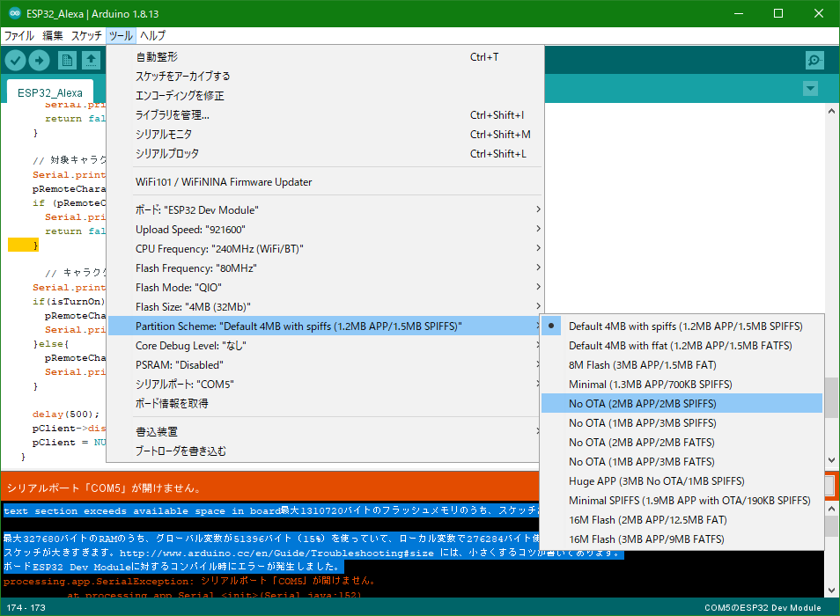The height and width of the screenshot is (616, 840).
Task: Click the code editor scrollbar down arrow
Action: pos(831,460)
